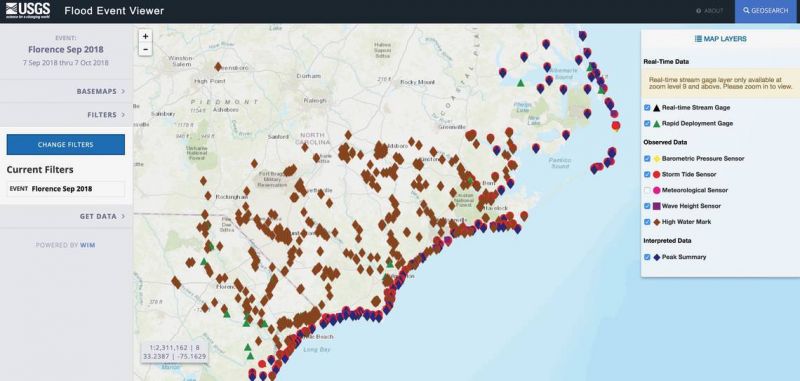Uncheck the Real-time Stream Gage checkbox

coord(647,108)
